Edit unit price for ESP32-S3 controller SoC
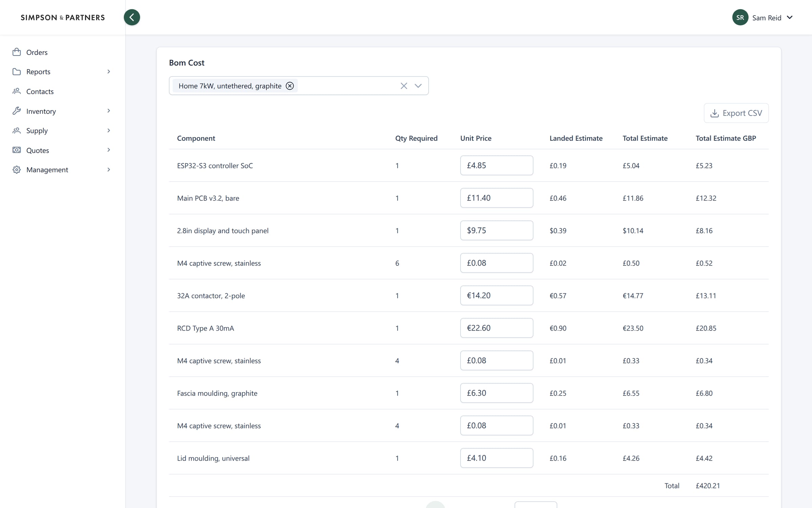 pos(497,165)
